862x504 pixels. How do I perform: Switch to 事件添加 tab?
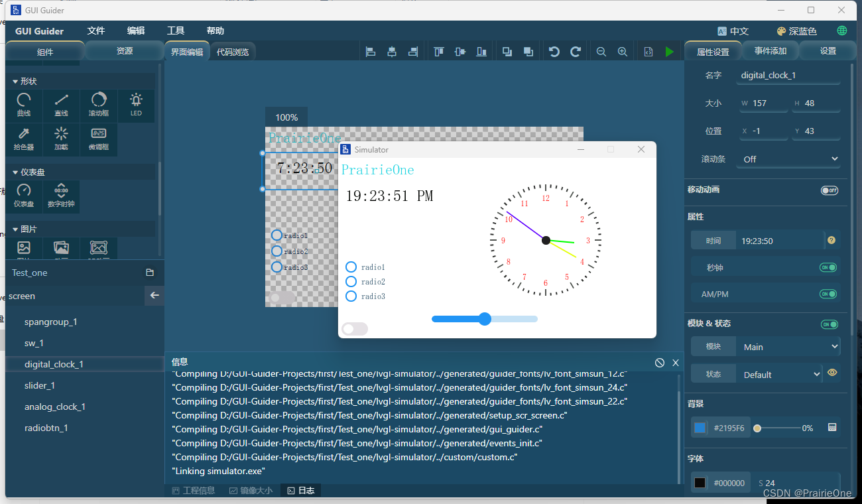coord(770,51)
